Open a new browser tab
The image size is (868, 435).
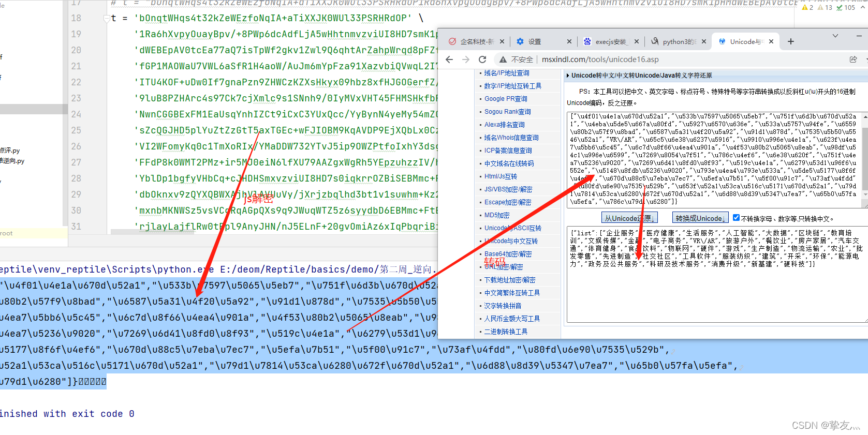point(791,41)
